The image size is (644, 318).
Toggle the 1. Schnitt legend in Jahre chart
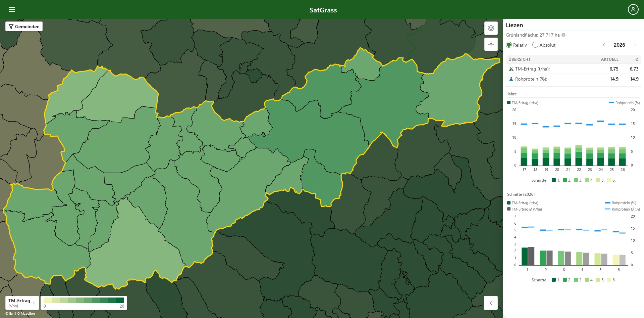(556, 180)
